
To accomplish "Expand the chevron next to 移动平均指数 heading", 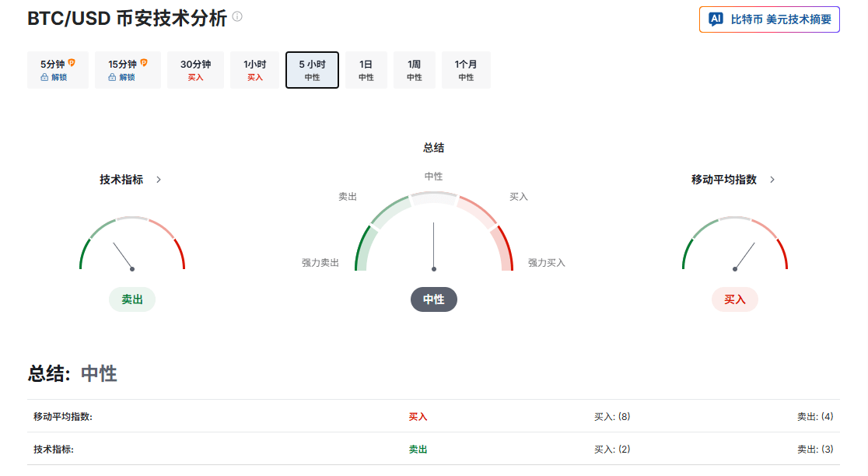I will pyautogui.click(x=772, y=180).
